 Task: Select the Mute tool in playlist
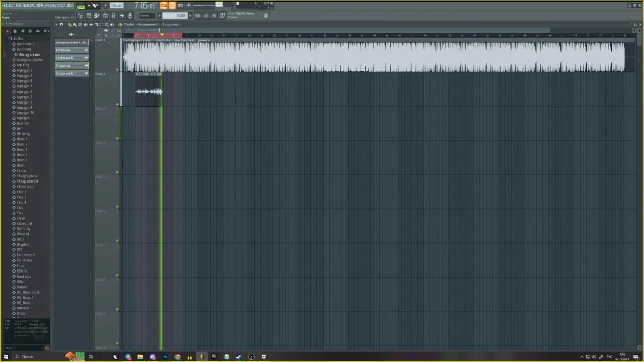coord(86,24)
